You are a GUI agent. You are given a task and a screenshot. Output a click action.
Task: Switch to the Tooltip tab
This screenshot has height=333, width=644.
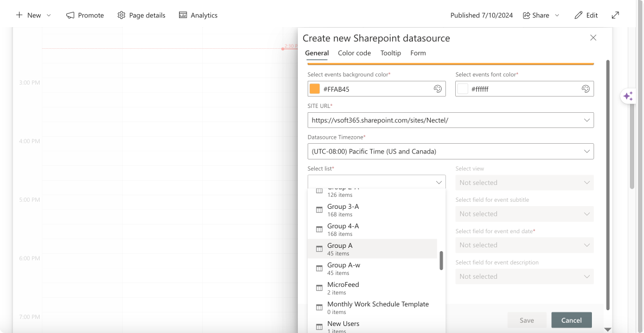click(391, 53)
